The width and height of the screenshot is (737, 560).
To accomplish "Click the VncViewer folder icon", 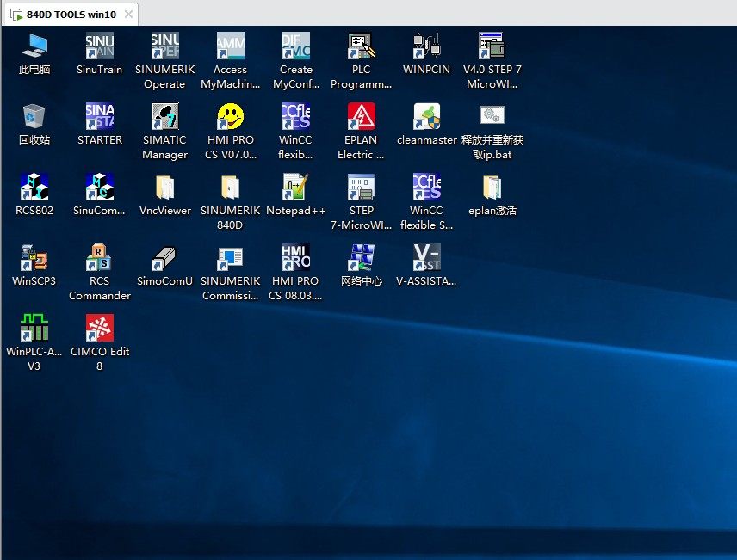I will pyautogui.click(x=164, y=188).
